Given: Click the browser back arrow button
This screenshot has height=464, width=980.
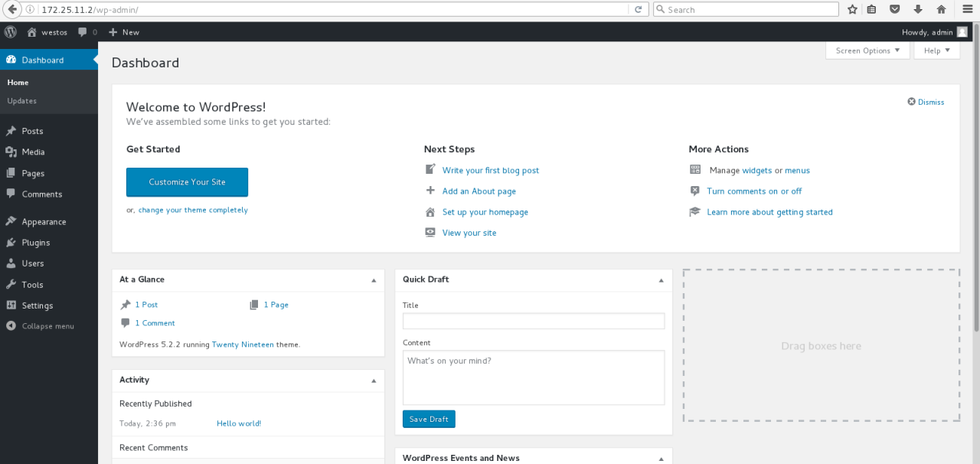Looking at the screenshot, I should point(12,9).
